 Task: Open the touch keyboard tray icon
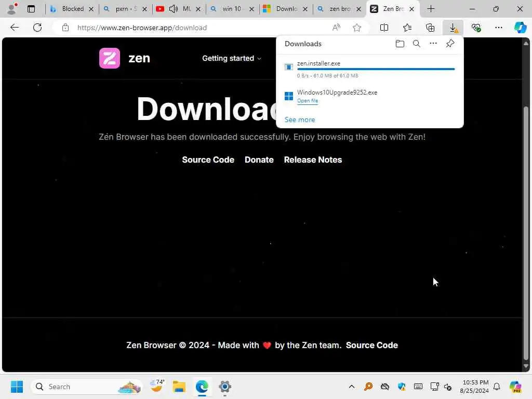(x=418, y=387)
